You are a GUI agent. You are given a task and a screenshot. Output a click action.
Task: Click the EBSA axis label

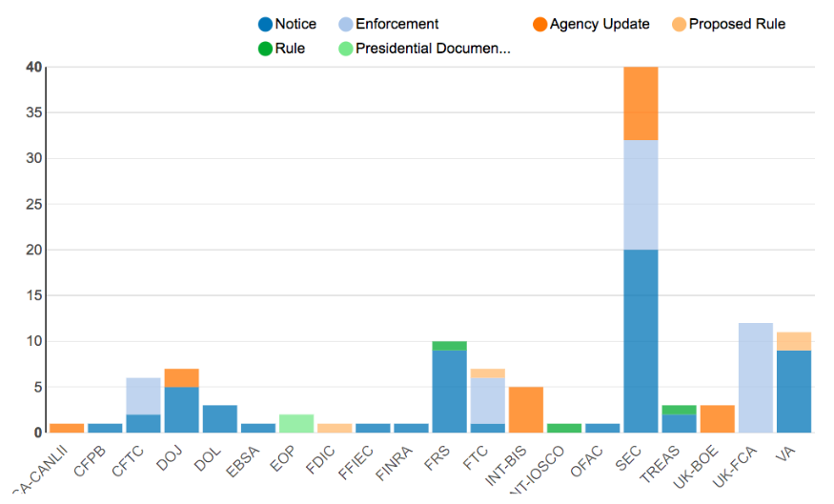(x=242, y=461)
